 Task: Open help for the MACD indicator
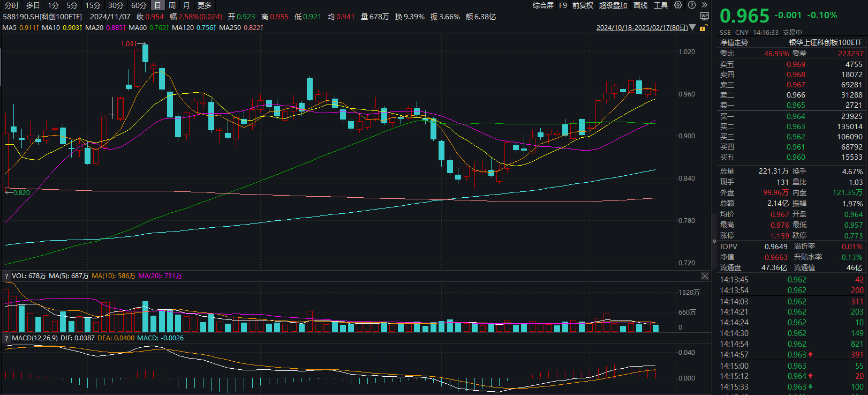click(6, 338)
